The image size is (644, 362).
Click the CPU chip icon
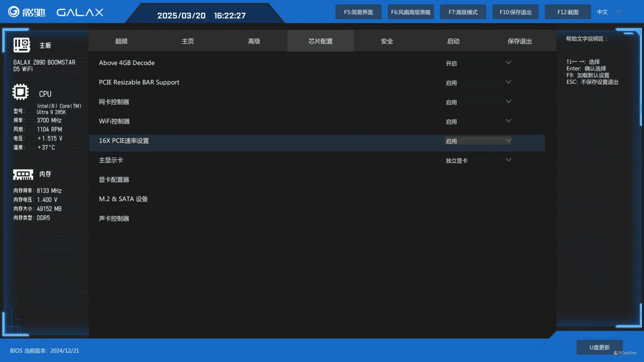[x=20, y=92]
